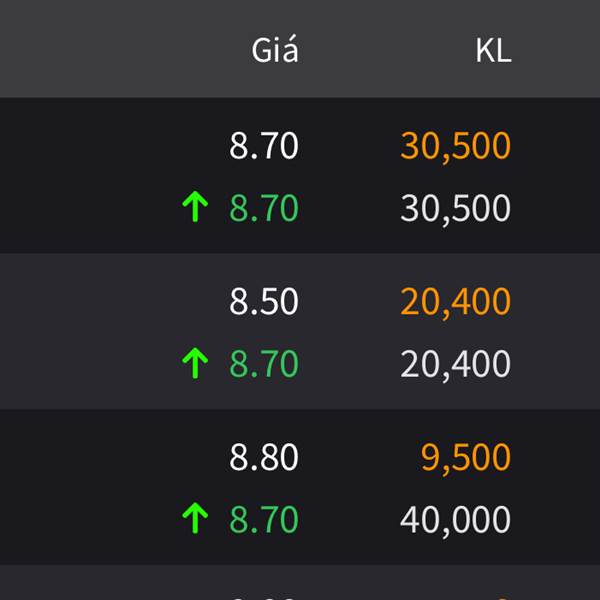This screenshot has height=600, width=600.
Task: Click the green 8.70 price next to white 20,400
Action: (264, 364)
